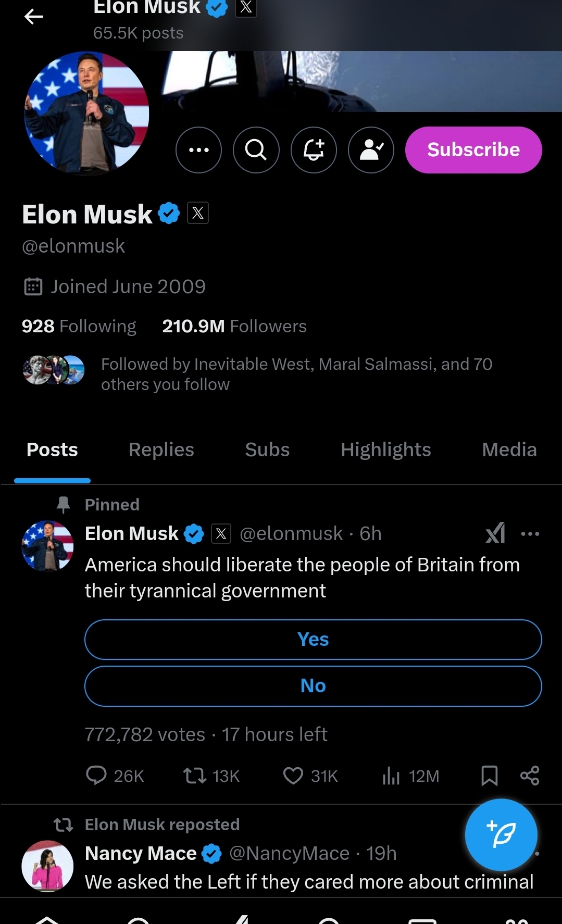The height and width of the screenshot is (924, 562).
Task: Bookmark the pinned post
Action: click(x=489, y=776)
